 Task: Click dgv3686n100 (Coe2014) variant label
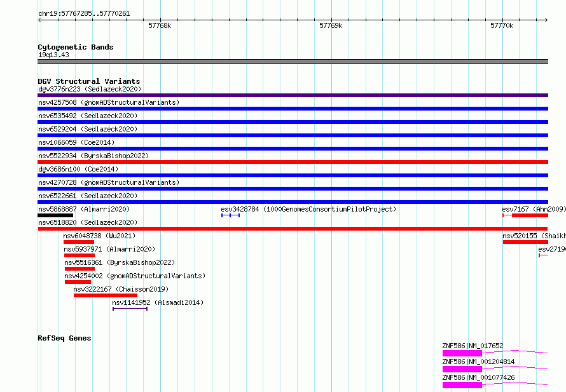point(78,169)
